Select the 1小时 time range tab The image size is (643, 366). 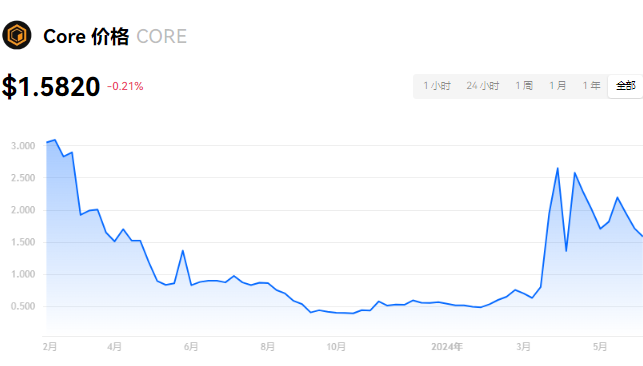(x=437, y=86)
